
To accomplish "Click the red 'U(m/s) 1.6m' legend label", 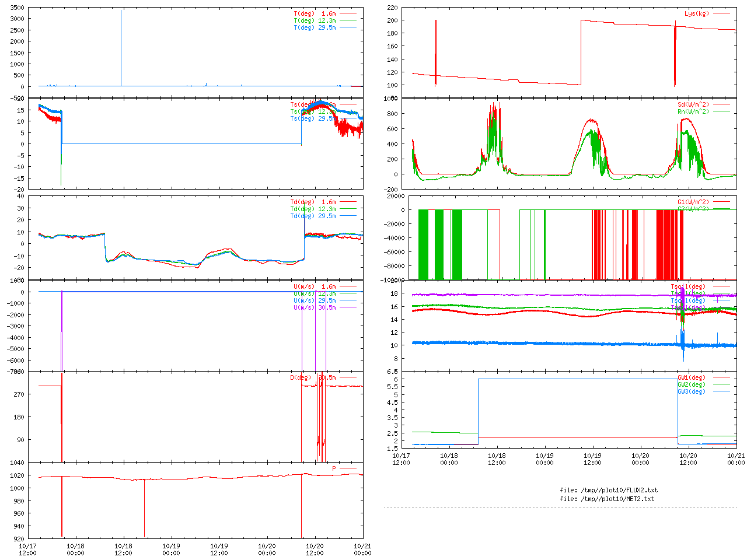I will tap(315, 286).
